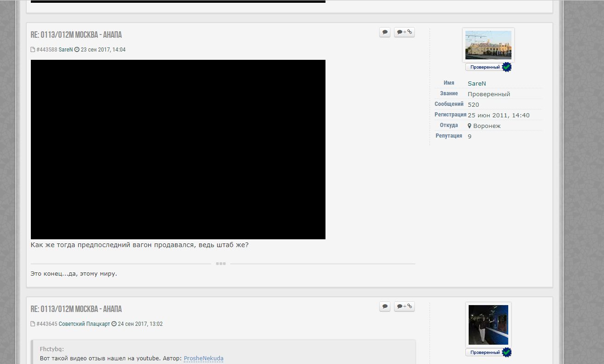Click quote icon on Советский Плацкарт's post

coord(404,306)
